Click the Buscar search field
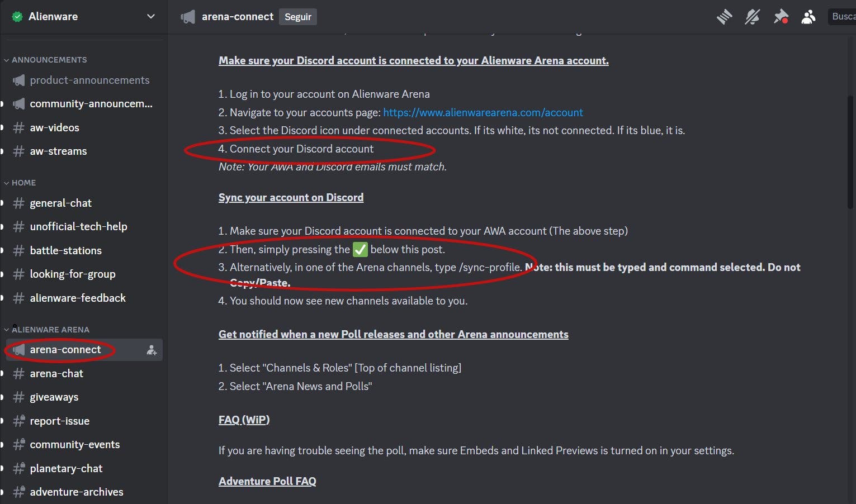856x504 pixels. 841,17
